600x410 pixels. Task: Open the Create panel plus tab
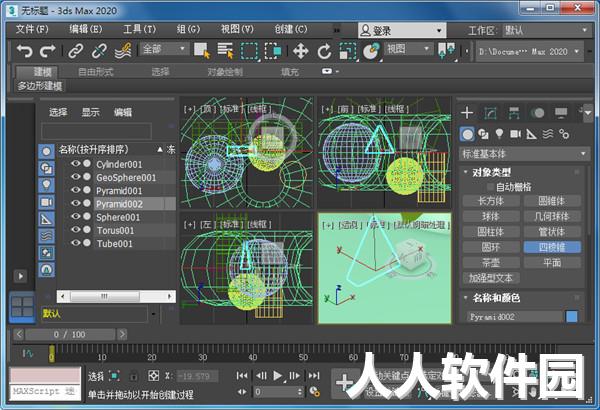467,113
